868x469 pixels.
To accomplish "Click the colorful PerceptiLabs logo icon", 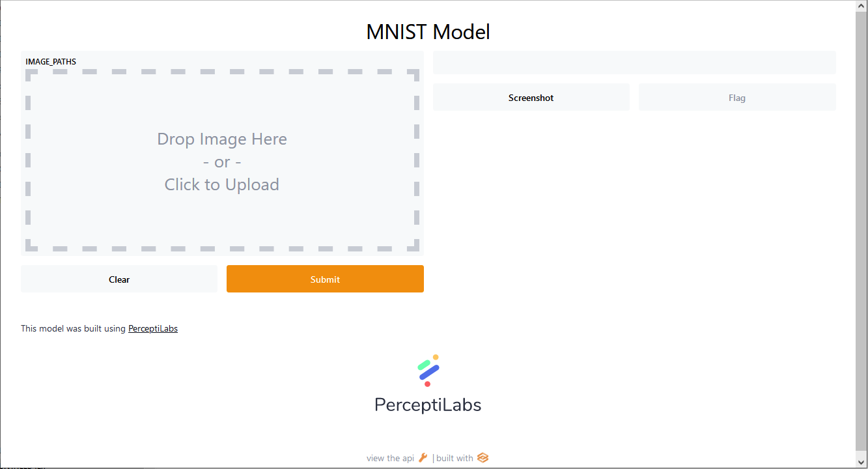I will coord(428,371).
